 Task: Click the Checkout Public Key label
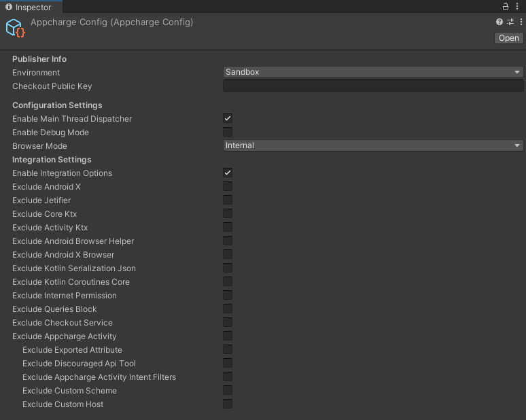pos(52,86)
